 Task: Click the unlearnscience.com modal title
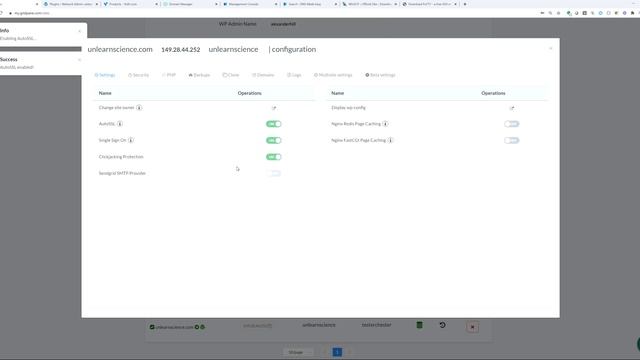pyautogui.click(x=120, y=49)
